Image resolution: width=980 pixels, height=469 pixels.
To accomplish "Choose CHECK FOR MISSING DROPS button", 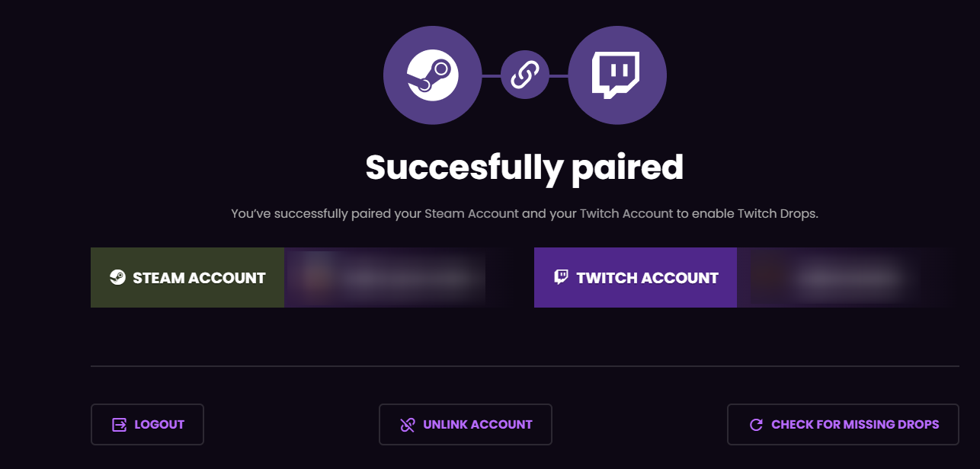I will coord(843,424).
